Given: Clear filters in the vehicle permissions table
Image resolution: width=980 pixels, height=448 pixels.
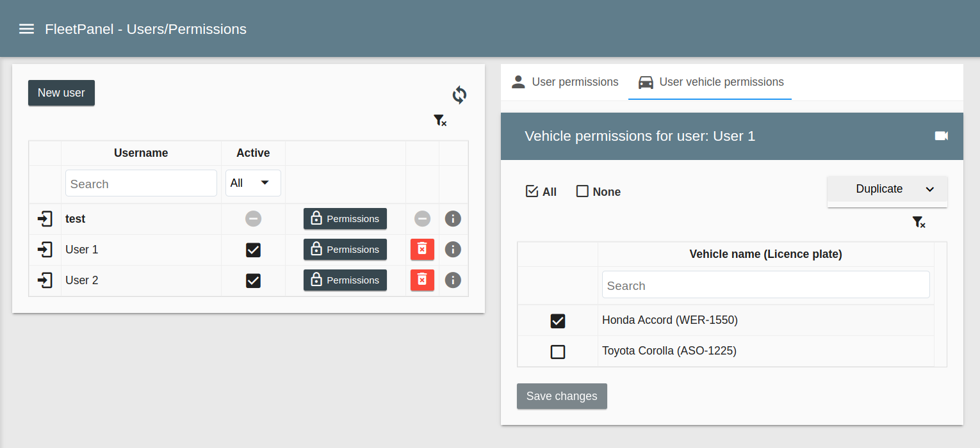Looking at the screenshot, I should point(919,222).
